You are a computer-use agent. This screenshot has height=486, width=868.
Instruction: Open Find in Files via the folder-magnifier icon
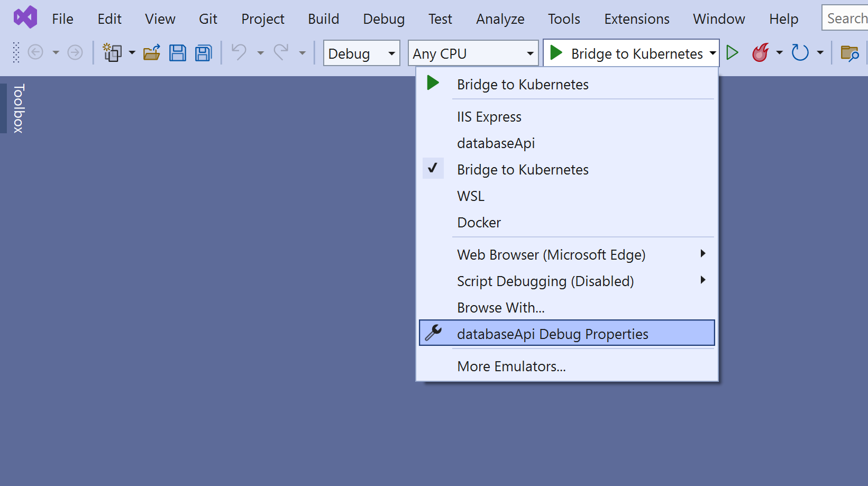[850, 53]
